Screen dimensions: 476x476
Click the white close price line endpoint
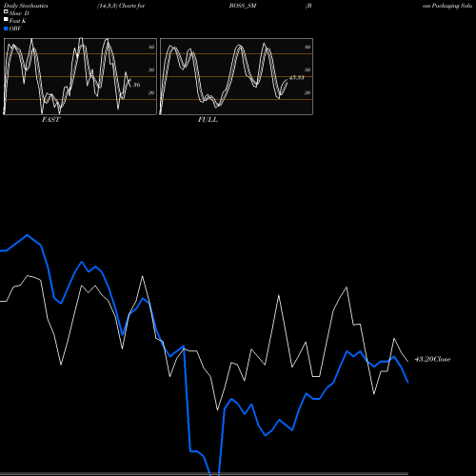pos(407,361)
